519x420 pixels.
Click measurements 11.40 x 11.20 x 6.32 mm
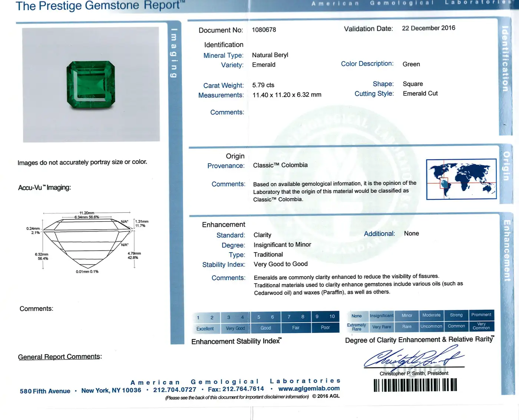point(287,95)
